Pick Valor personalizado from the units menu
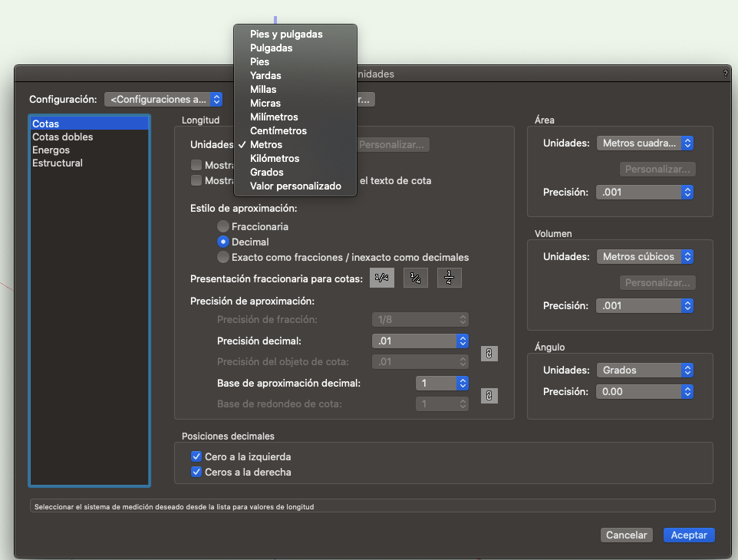The image size is (738, 560). coord(295,186)
